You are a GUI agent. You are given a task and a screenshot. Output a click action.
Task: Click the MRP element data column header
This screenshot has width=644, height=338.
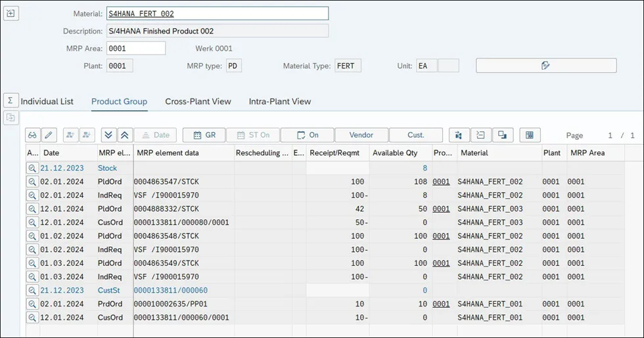pos(183,153)
